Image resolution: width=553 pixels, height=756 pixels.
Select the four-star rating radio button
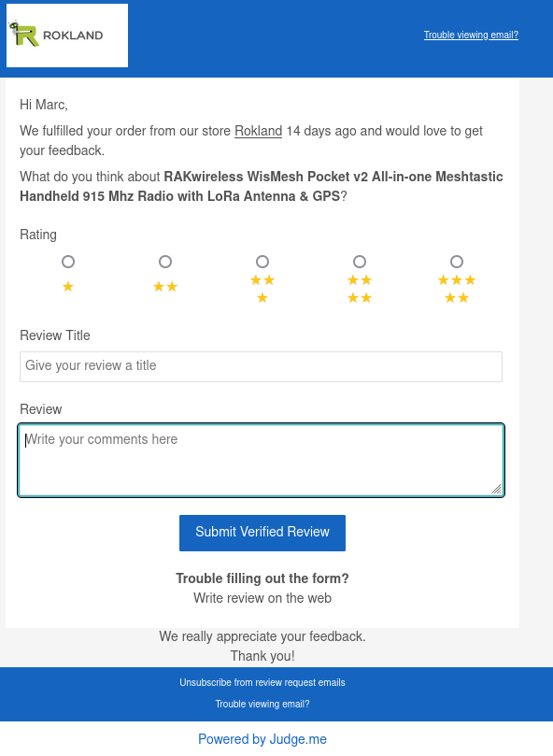pyautogui.click(x=360, y=262)
